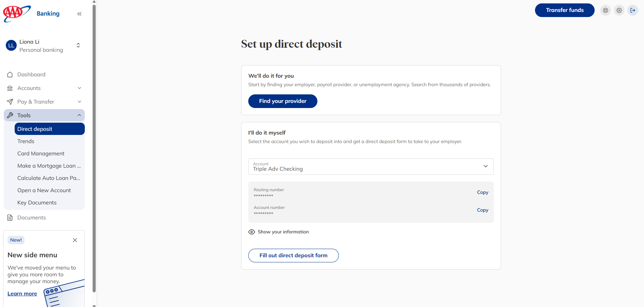Collapse the side menu with double-chevron icon
This screenshot has height=307, width=644.
[79, 14]
